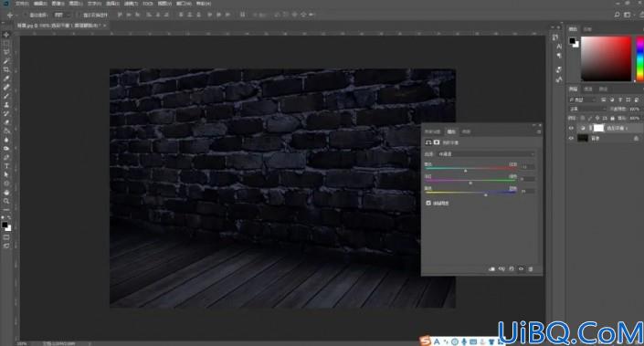644x346 pixels.
Task: Switch to the Swatches tab
Action: (x=587, y=29)
